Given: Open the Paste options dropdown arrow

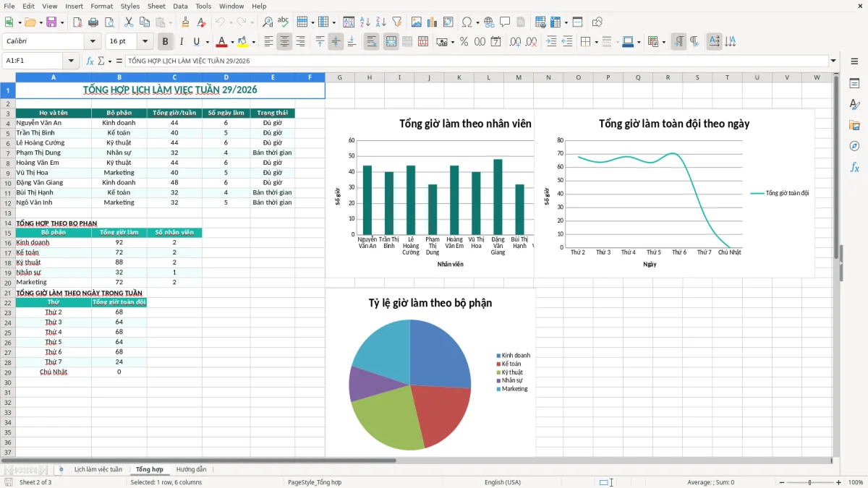Looking at the screenshot, I should point(171,22).
